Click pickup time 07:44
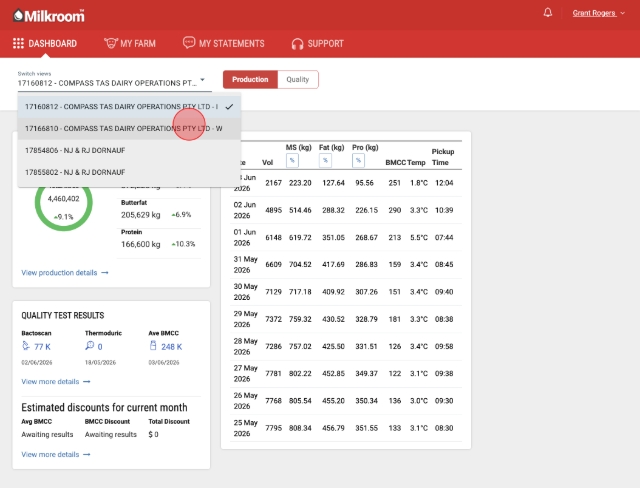Screen dimensions: 640x488 [444, 237]
